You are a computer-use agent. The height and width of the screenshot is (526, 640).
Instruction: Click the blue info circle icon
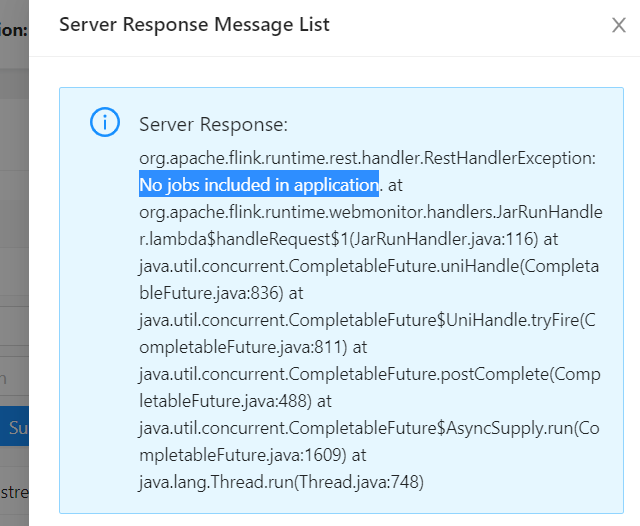pyautogui.click(x=105, y=122)
